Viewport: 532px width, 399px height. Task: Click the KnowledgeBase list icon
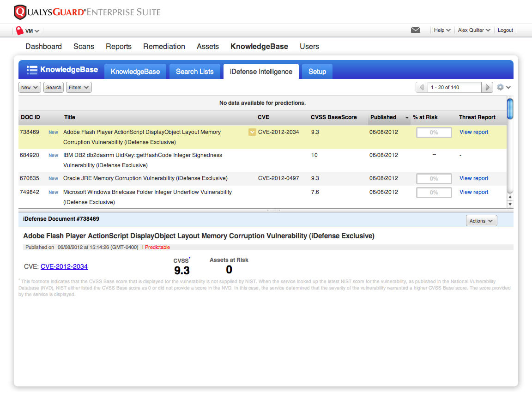[x=32, y=70]
